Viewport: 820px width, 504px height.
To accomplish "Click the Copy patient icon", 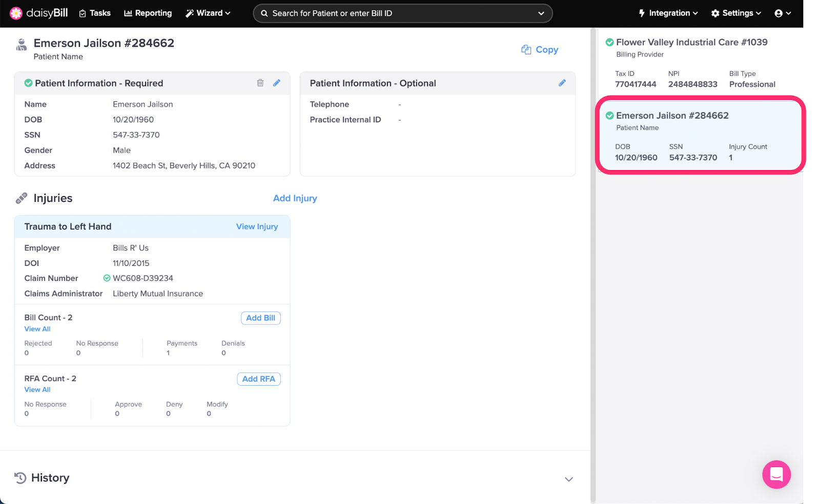I will [526, 50].
